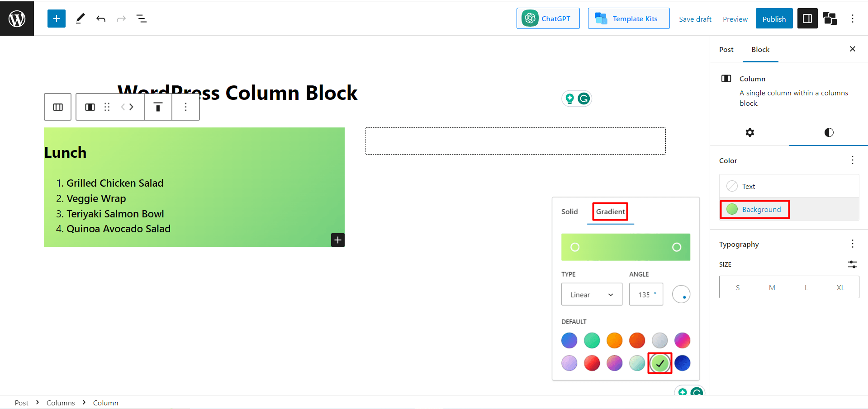Screen dimensions: 868x409
Task: Click the Publish button
Action: point(774,19)
